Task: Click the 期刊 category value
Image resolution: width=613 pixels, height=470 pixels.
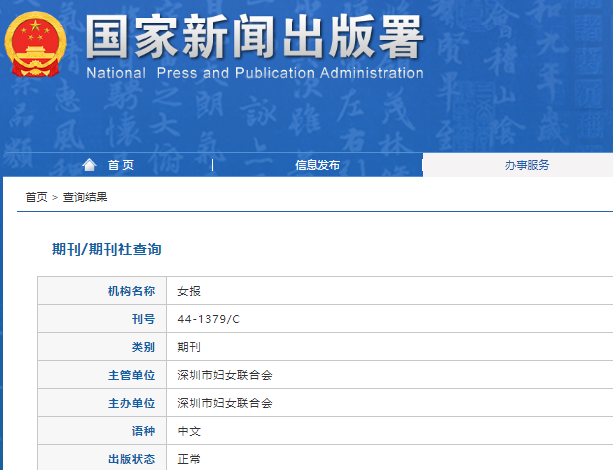Action: [189, 347]
